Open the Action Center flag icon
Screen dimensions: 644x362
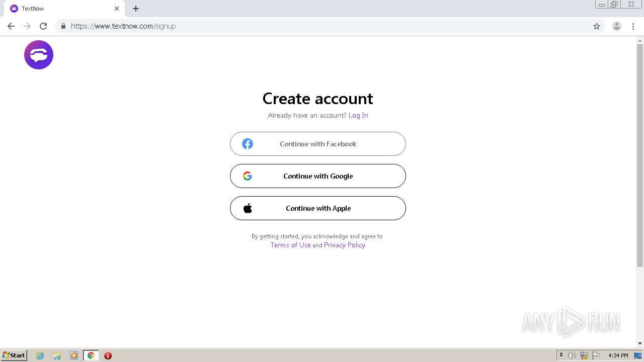[596, 355]
